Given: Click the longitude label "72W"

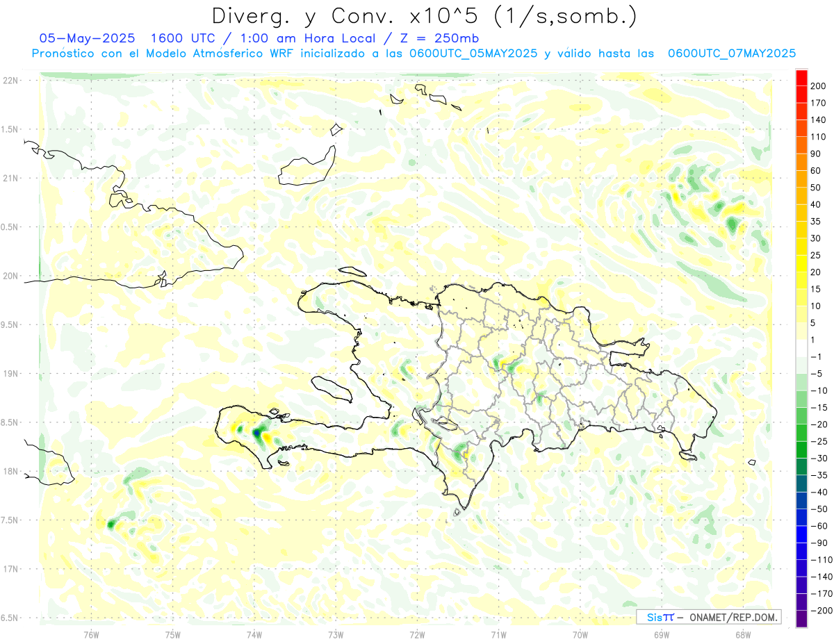Looking at the screenshot, I should (417, 634).
